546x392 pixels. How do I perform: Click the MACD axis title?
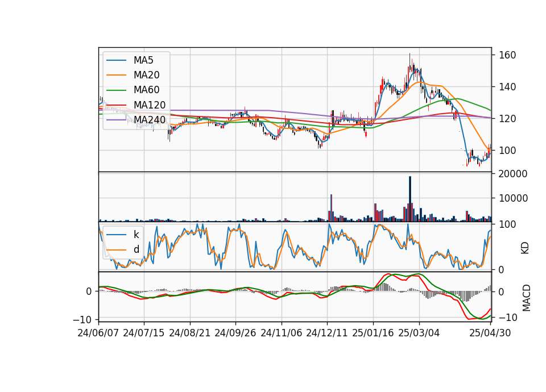point(526,298)
